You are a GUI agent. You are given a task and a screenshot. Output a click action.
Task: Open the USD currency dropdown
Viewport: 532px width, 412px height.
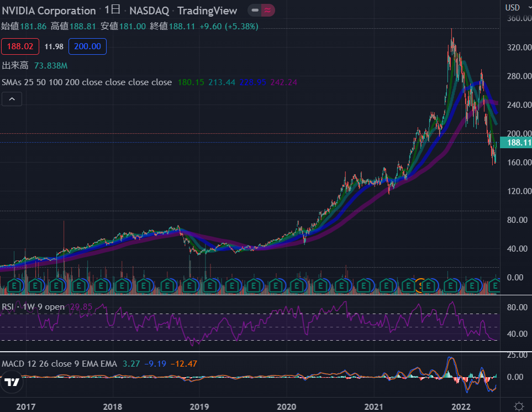point(517,8)
